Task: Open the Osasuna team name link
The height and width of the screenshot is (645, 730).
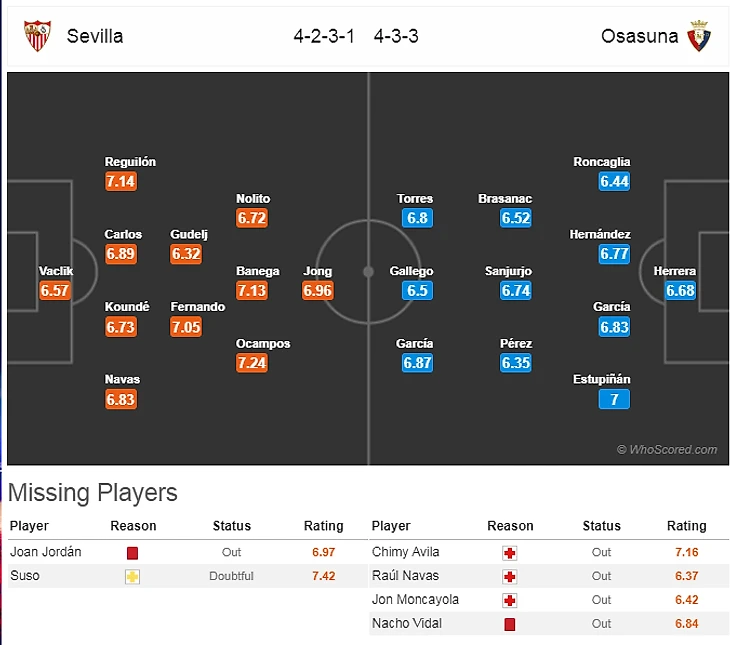Action: coord(639,36)
